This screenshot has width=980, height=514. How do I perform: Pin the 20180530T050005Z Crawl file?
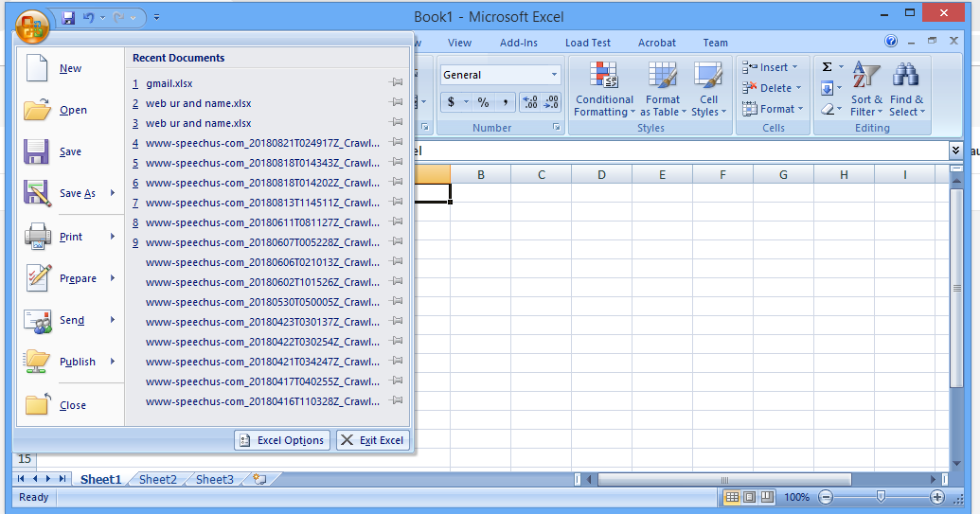pyautogui.click(x=396, y=301)
